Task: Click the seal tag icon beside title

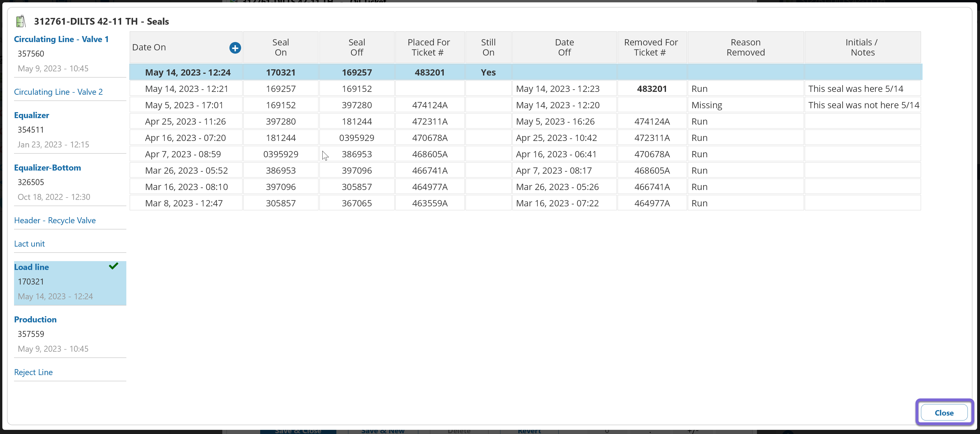Action: pos(21,21)
